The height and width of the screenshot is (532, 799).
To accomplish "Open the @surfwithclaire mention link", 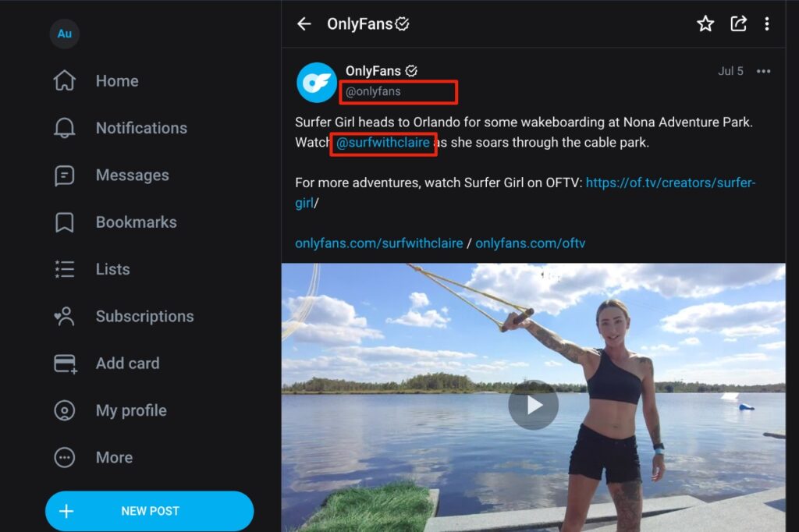I will pos(382,143).
